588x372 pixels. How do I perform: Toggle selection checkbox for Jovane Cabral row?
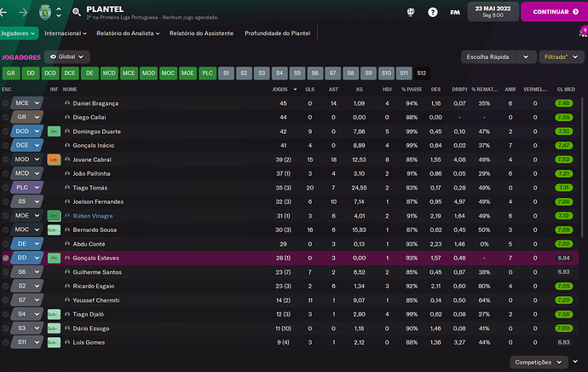(x=5, y=160)
